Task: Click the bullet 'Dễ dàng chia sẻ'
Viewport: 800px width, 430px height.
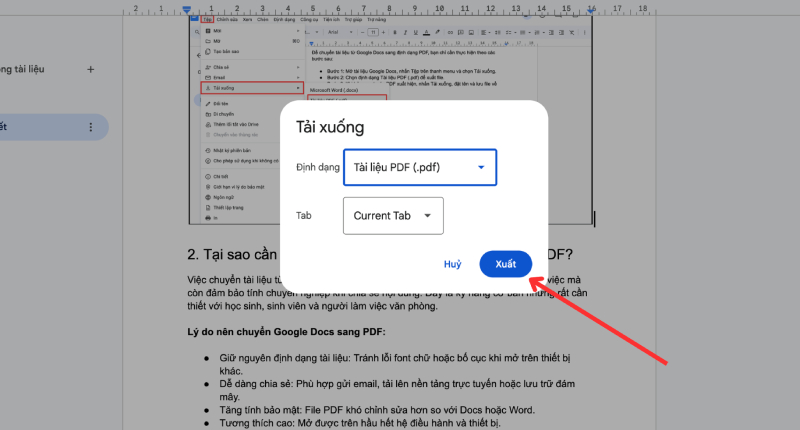Action: pos(397,390)
